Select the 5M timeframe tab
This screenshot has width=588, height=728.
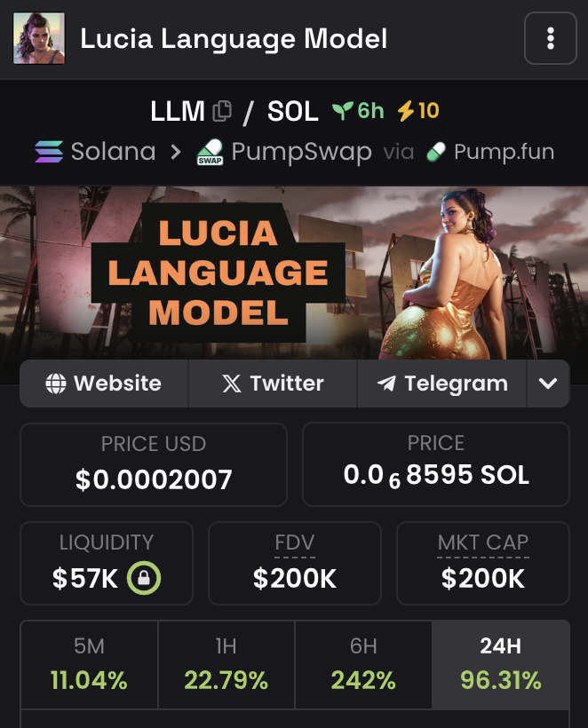coord(89,665)
